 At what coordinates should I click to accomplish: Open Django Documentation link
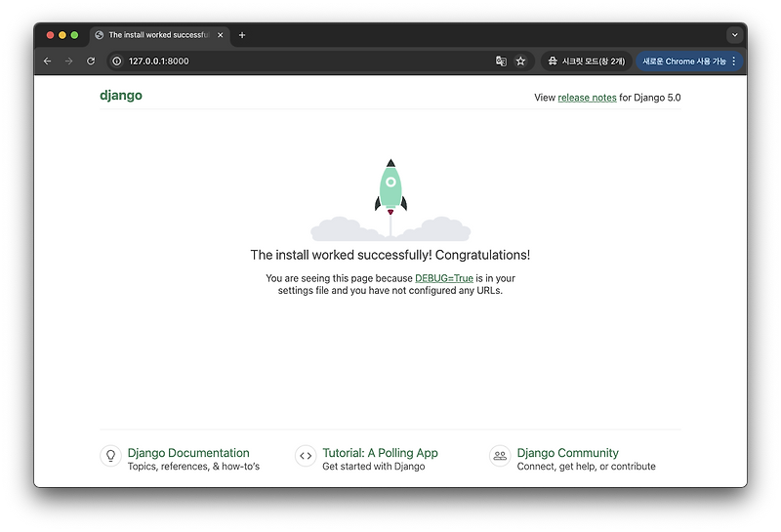(x=188, y=453)
